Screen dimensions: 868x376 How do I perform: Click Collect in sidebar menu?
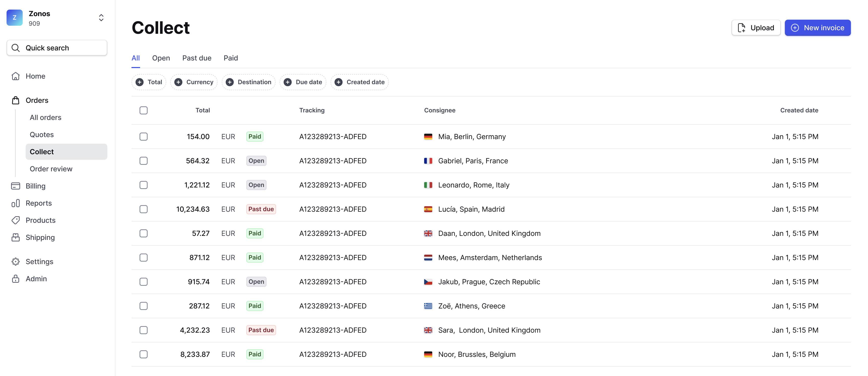42,151
